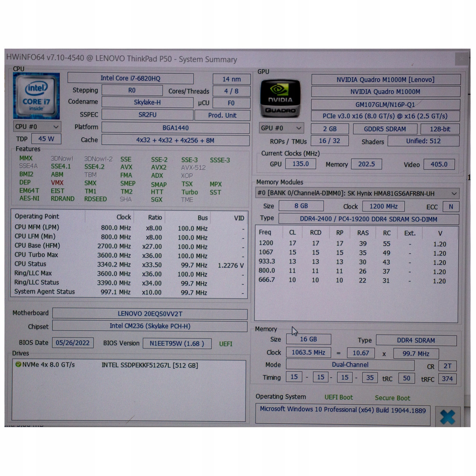Open the CPU #0 selector dropdown
Viewport: 476px width, 476px height.
click(x=37, y=127)
